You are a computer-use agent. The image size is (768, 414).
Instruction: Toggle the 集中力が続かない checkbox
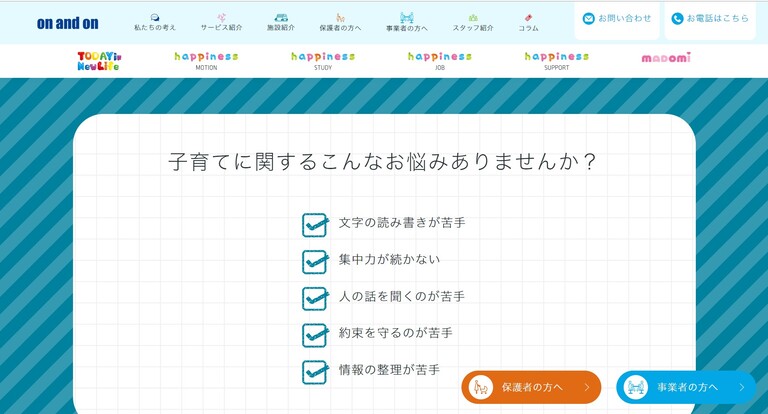[315, 262]
